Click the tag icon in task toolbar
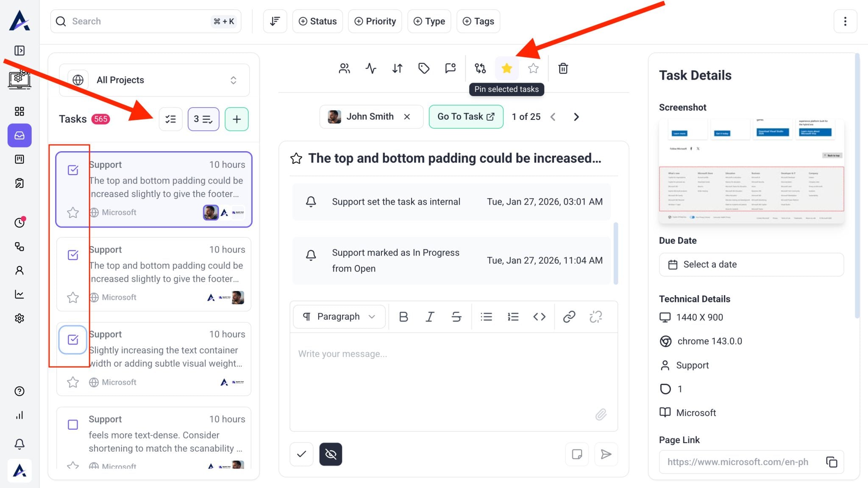The image size is (868, 488). (423, 68)
